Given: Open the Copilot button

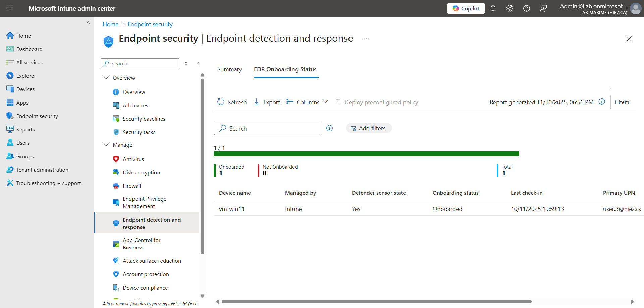Looking at the screenshot, I should tap(466, 8).
